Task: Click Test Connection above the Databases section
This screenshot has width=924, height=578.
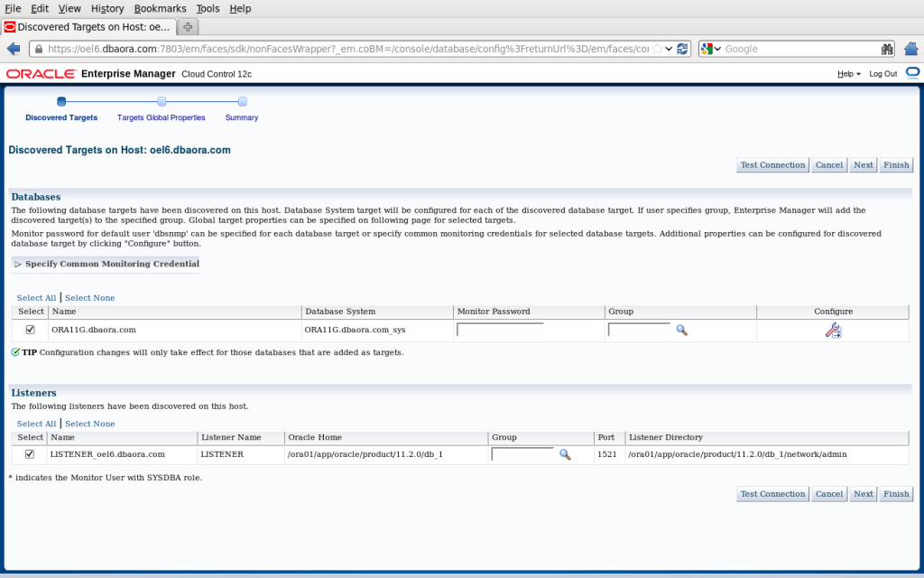Action: tap(772, 165)
